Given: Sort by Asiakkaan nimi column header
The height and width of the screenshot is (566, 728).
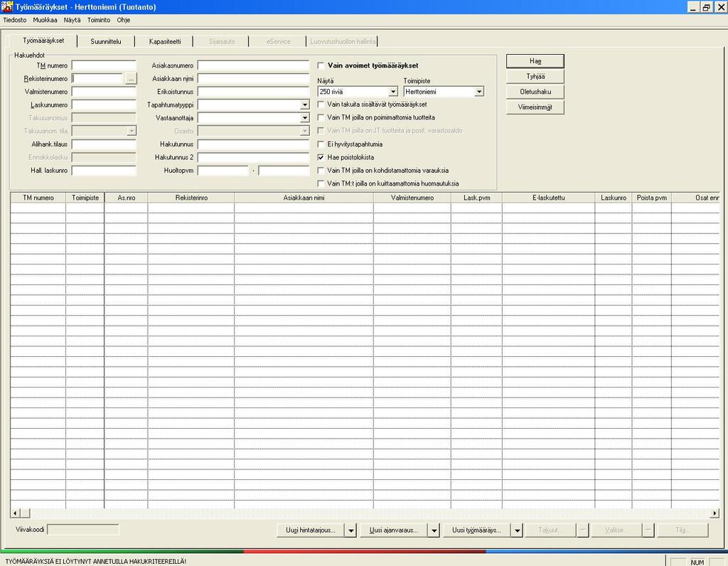Looking at the screenshot, I should (x=304, y=198).
